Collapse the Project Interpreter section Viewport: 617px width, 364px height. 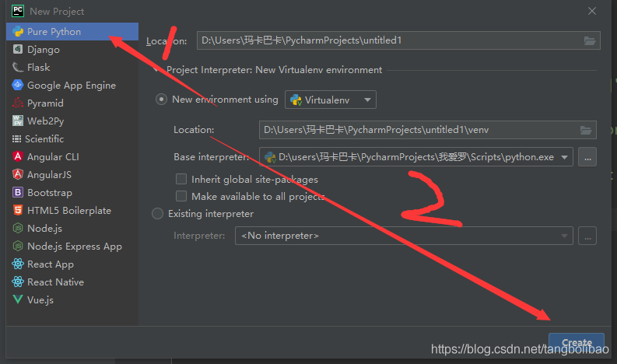point(156,70)
